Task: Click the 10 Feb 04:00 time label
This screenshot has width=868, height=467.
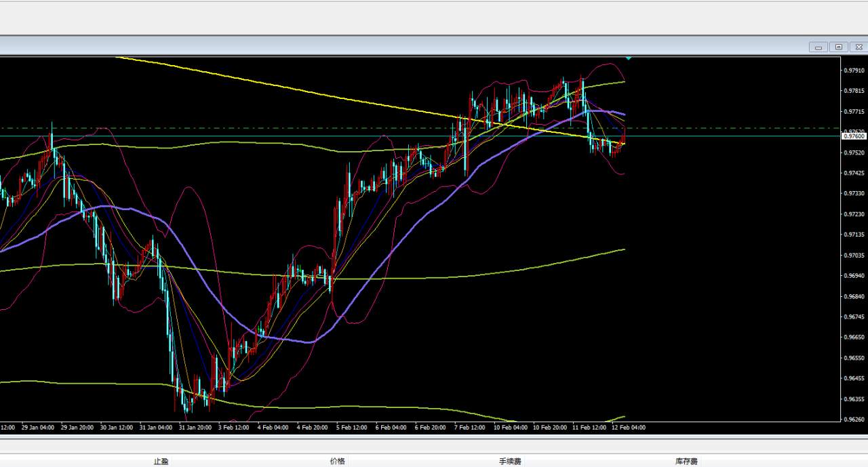Action: [510, 428]
